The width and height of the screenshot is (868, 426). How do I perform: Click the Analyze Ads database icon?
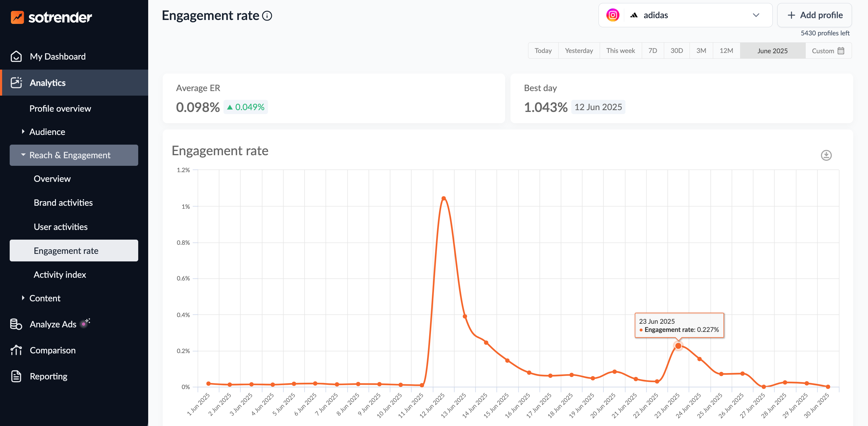pyautogui.click(x=16, y=324)
